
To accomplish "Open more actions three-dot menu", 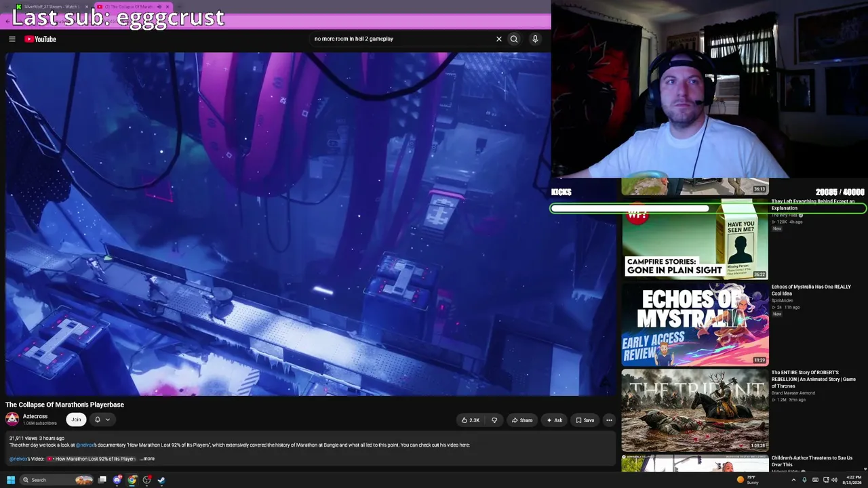I will point(609,420).
